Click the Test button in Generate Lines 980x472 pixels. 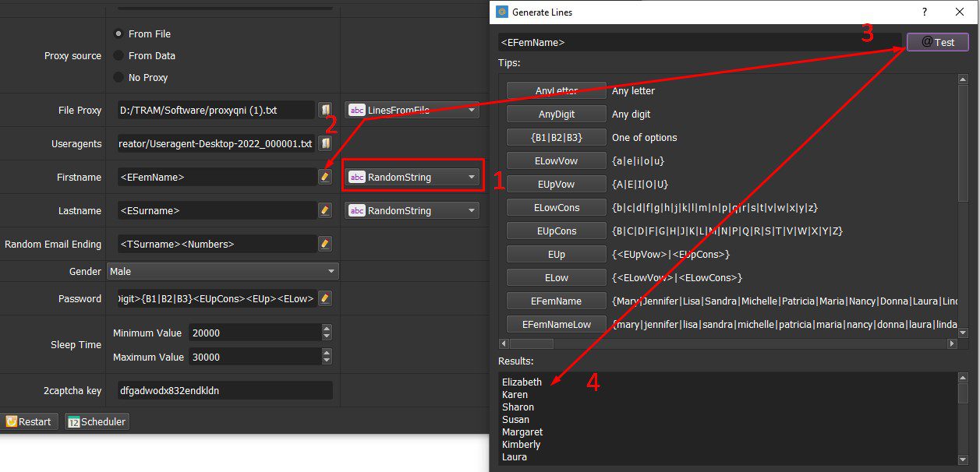[x=938, y=42]
